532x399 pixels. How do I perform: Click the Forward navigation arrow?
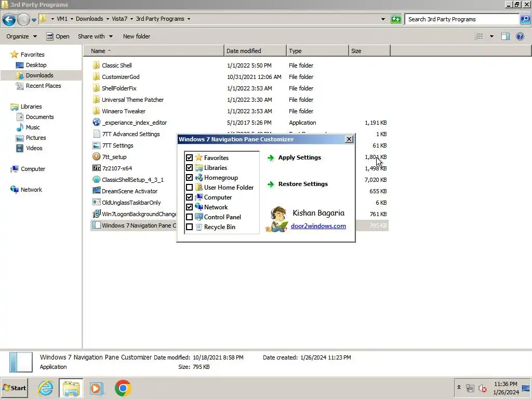point(23,19)
